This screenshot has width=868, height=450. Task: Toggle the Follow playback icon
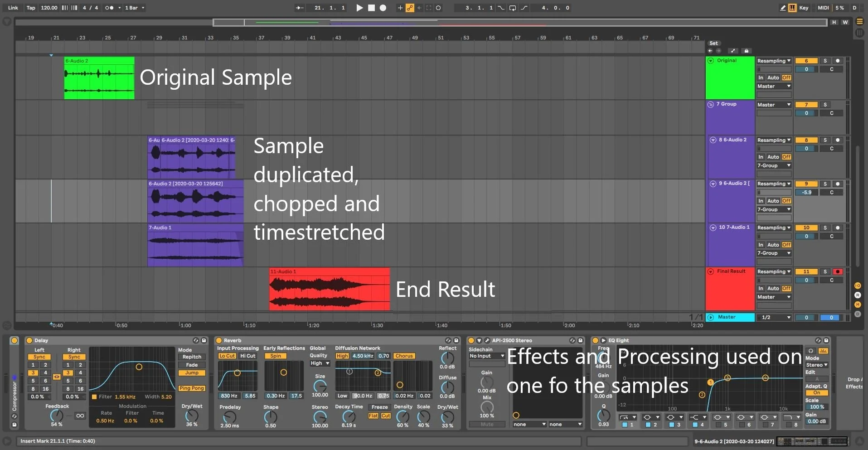[300, 8]
